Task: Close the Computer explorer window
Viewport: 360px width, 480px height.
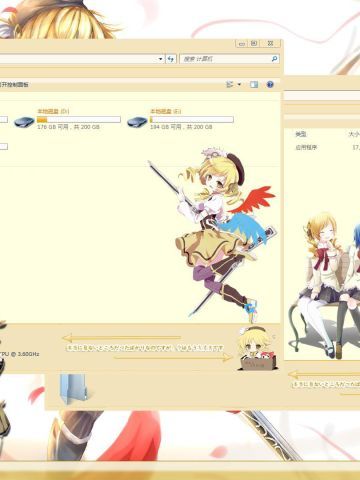Action: point(271,44)
